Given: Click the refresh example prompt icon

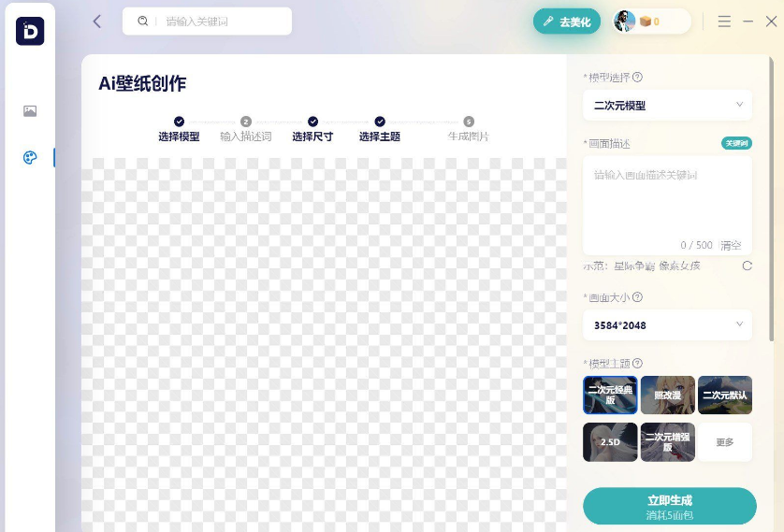Looking at the screenshot, I should pyautogui.click(x=747, y=266).
